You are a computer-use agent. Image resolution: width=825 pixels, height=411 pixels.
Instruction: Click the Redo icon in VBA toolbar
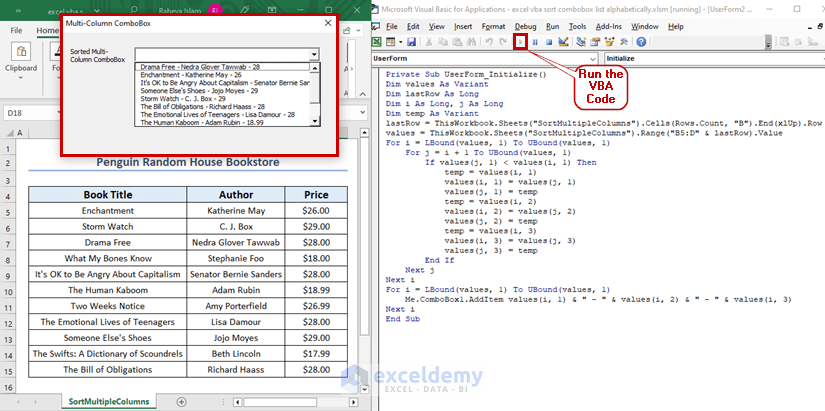(x=504, y=42)
